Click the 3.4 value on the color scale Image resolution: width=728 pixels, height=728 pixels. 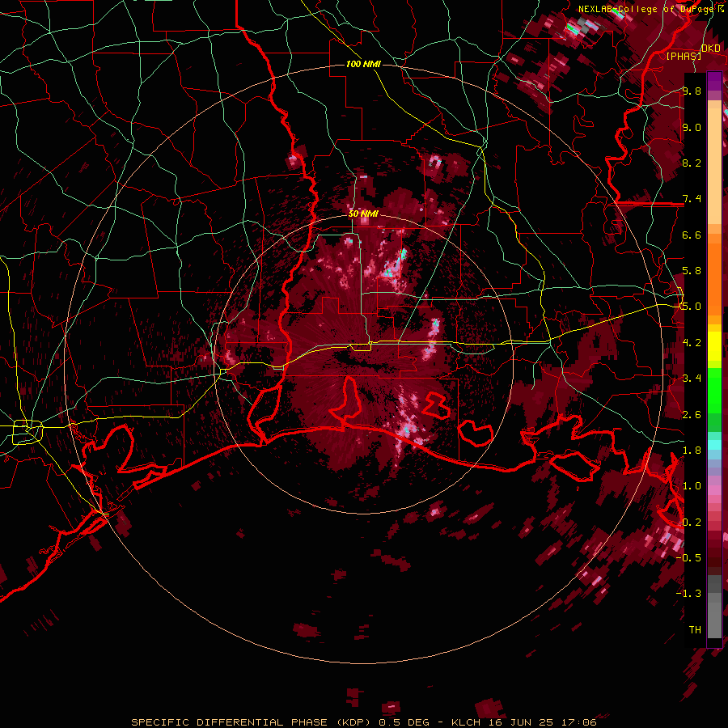[692, 378]
